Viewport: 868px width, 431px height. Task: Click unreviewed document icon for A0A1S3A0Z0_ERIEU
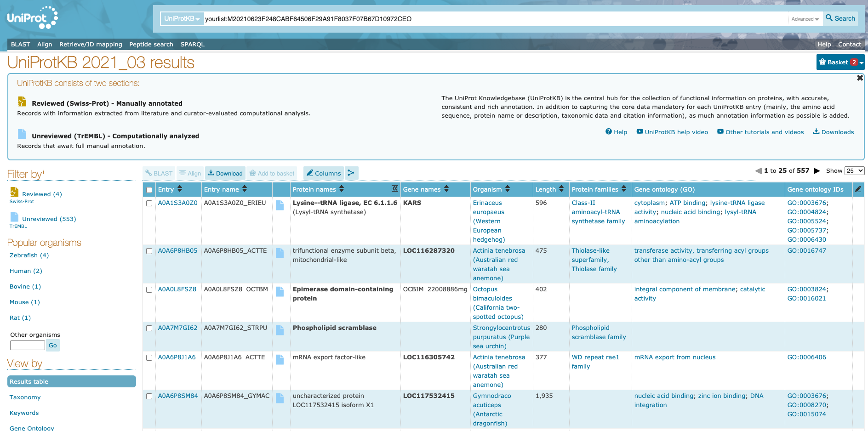(x=280, y=205)
